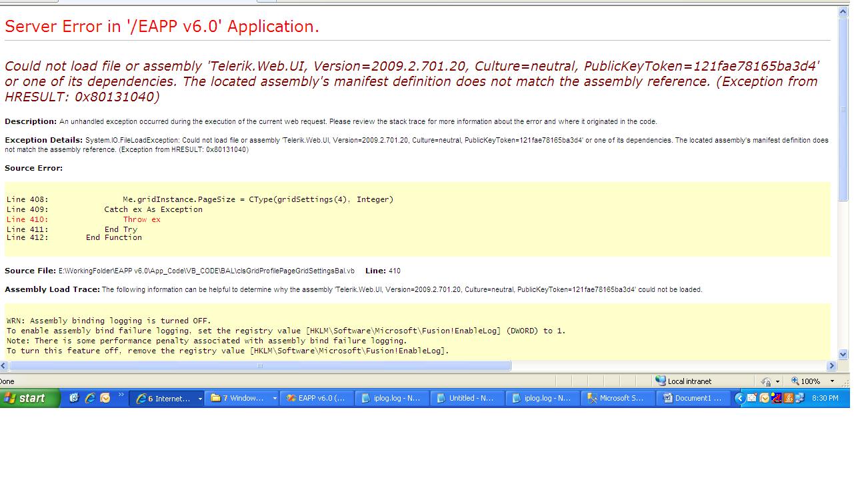Click the first Quick Launch desktop icon
Viewport: 868px width, 480px height.
(73, 398)
